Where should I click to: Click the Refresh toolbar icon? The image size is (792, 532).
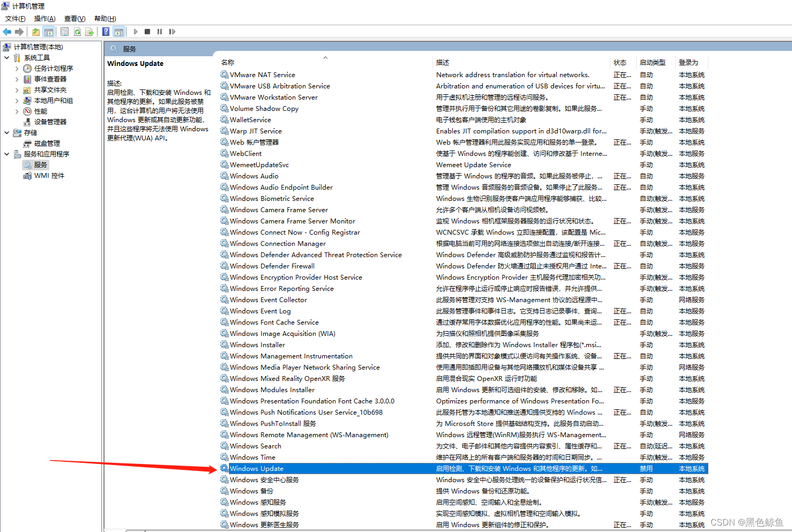77,32
